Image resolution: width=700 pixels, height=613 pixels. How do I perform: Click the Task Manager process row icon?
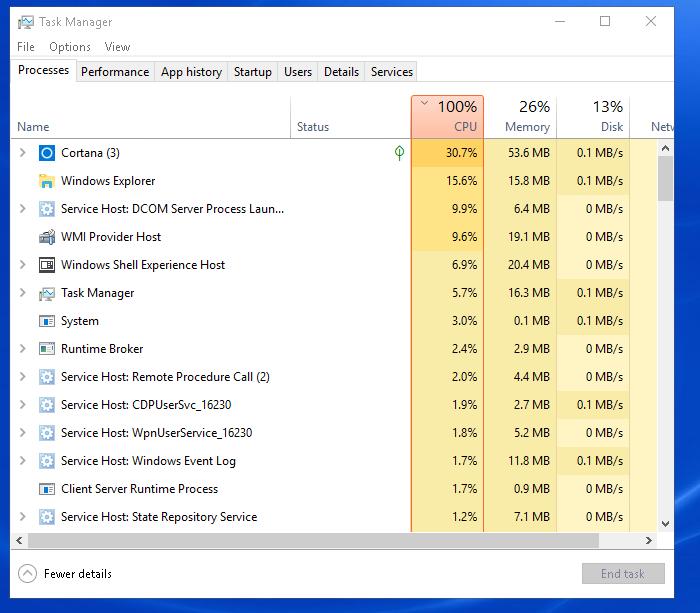pos(47,293)
